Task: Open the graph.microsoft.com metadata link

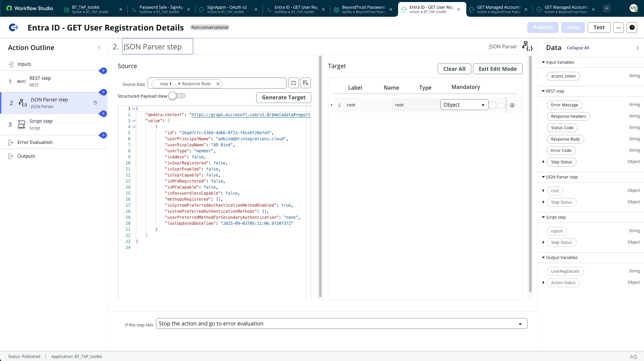Action: pos(251,115)
